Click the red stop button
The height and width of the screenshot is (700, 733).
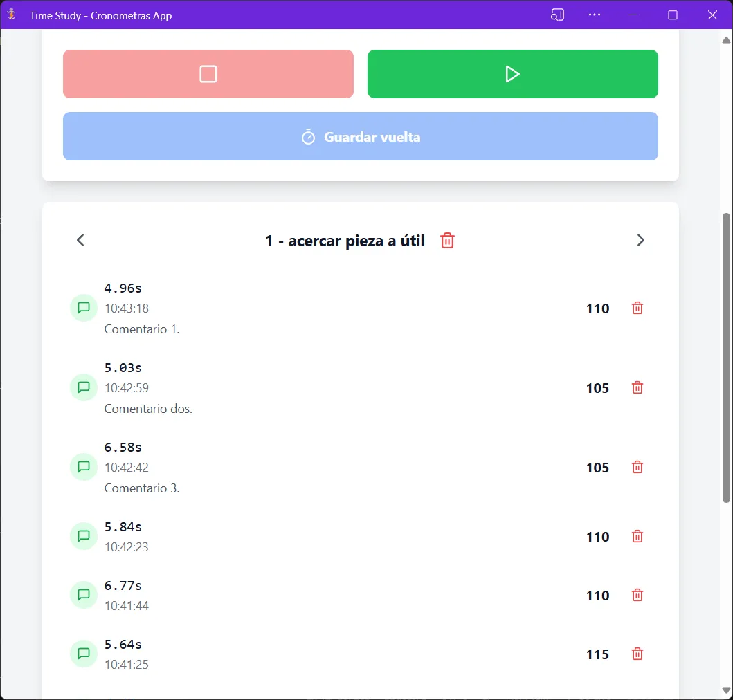(208, 74)
